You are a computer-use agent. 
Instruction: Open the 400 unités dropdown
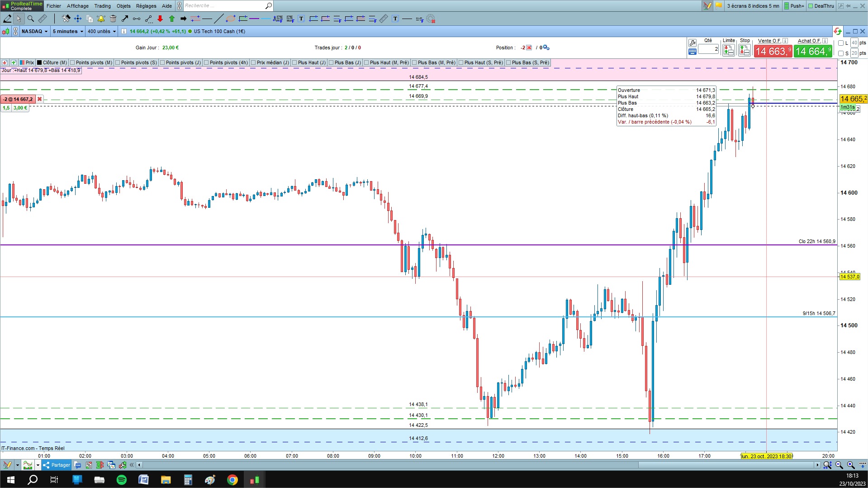[x=102, y=31]
